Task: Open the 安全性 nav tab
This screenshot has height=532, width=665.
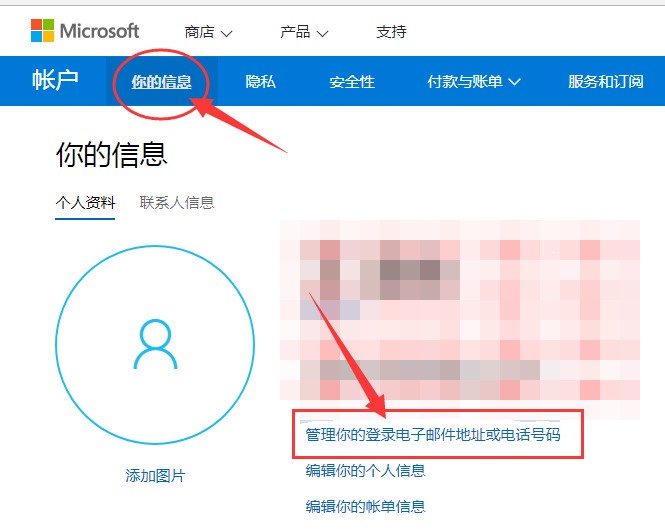Action: point(352,81)
